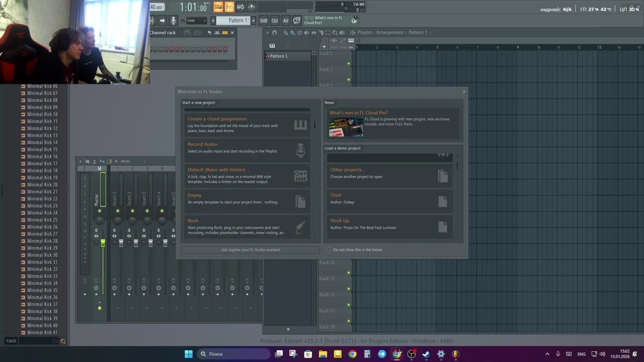Click the Master volume fader in mixer

pos(103,243)
